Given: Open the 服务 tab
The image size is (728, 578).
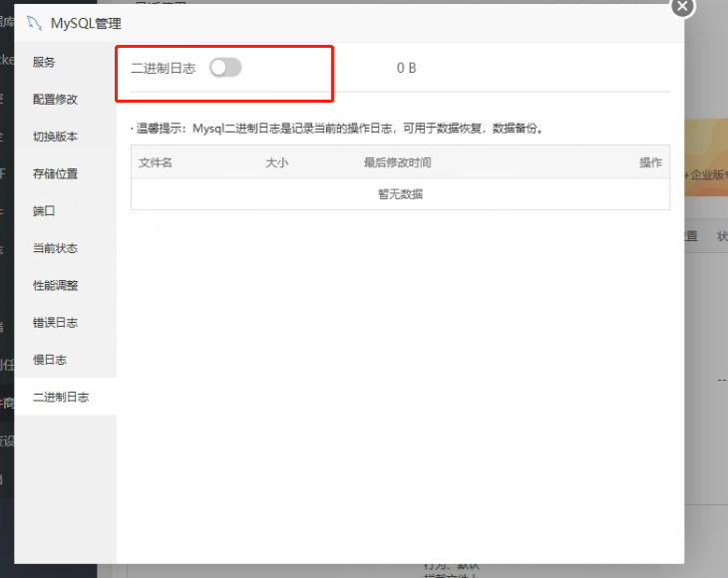Looking at the screenshot, I should tap(44, 62).
